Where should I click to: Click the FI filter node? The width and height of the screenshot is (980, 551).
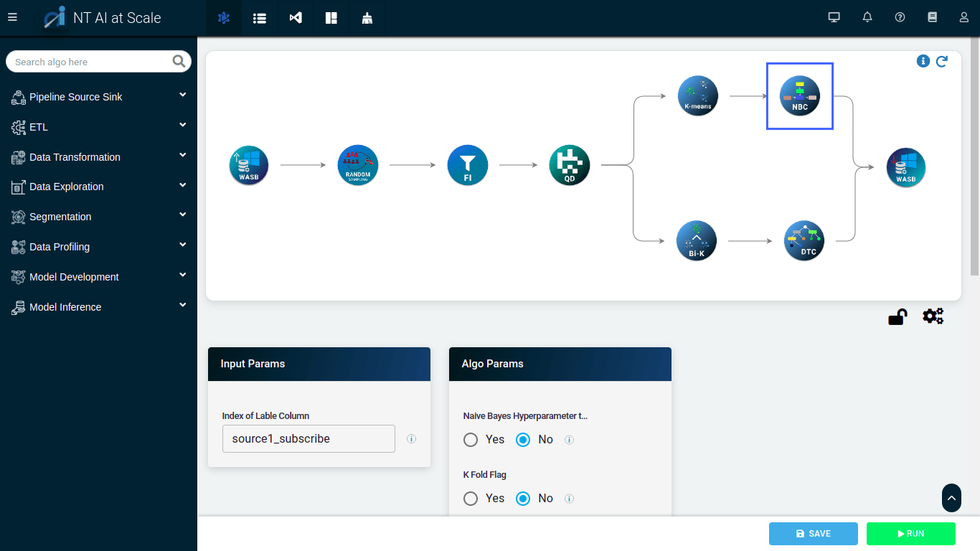click(467, 165)
